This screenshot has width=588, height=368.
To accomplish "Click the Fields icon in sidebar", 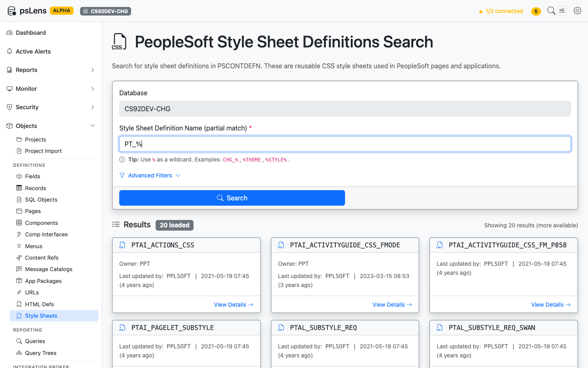I will 19,176.
